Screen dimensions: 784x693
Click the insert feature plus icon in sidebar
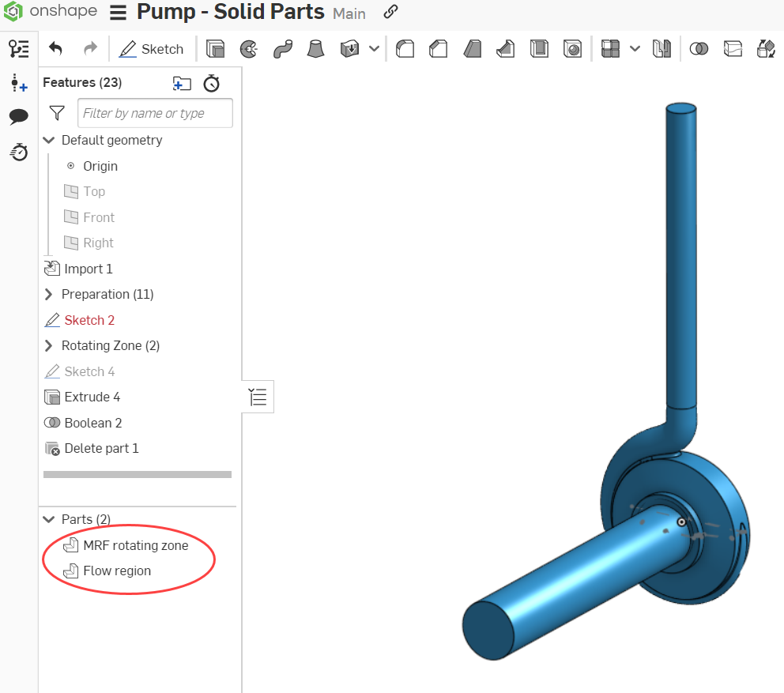point(18,83)
